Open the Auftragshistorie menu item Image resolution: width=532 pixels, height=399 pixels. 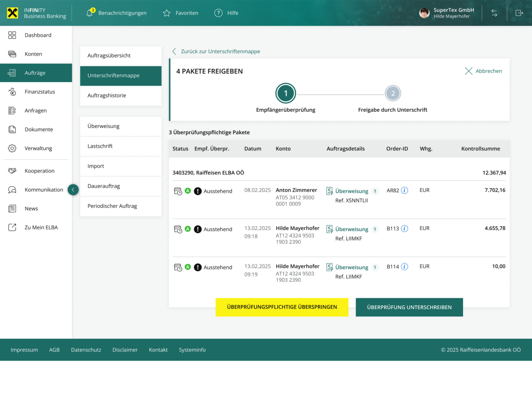(x=107, y=95)
